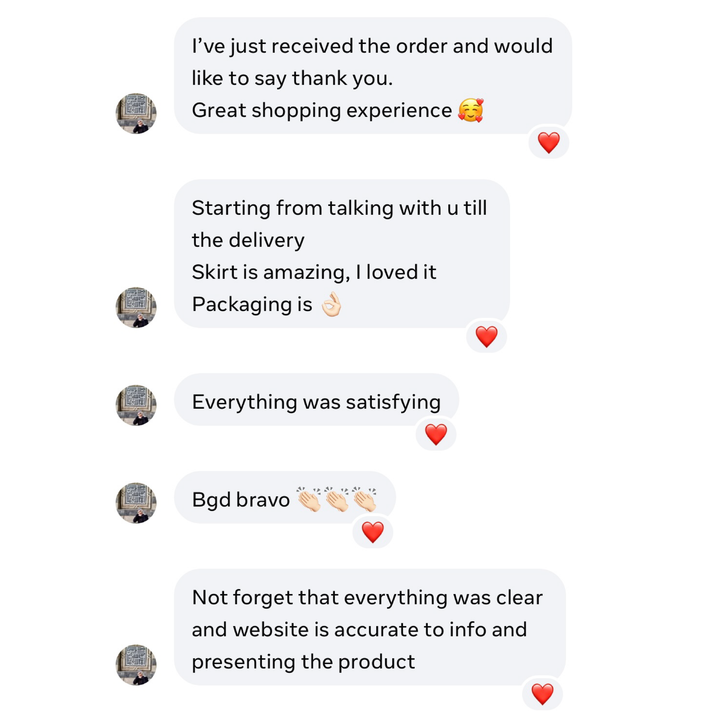Click heart reaction on 'Everything was satisfying'

(x=435, y=434)
